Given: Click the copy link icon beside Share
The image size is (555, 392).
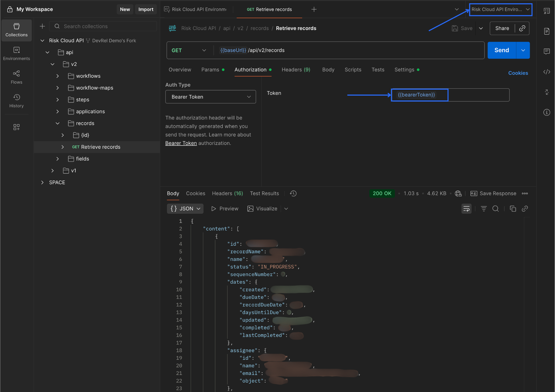Looking at the screenshot, I should [x=522, y=28].
